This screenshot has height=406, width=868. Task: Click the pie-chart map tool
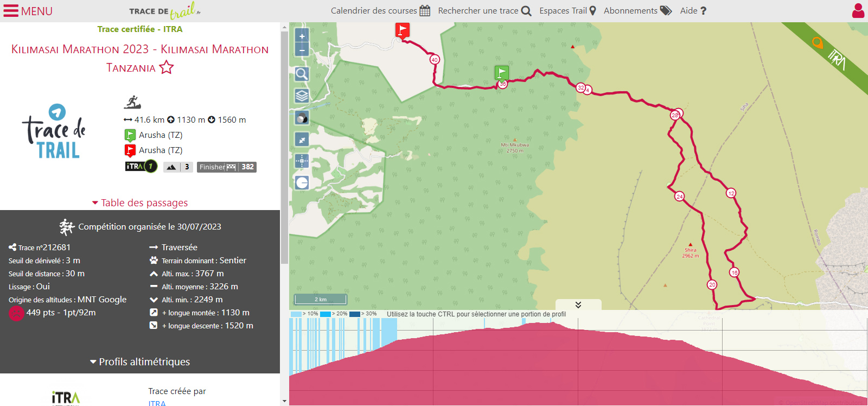302,182
